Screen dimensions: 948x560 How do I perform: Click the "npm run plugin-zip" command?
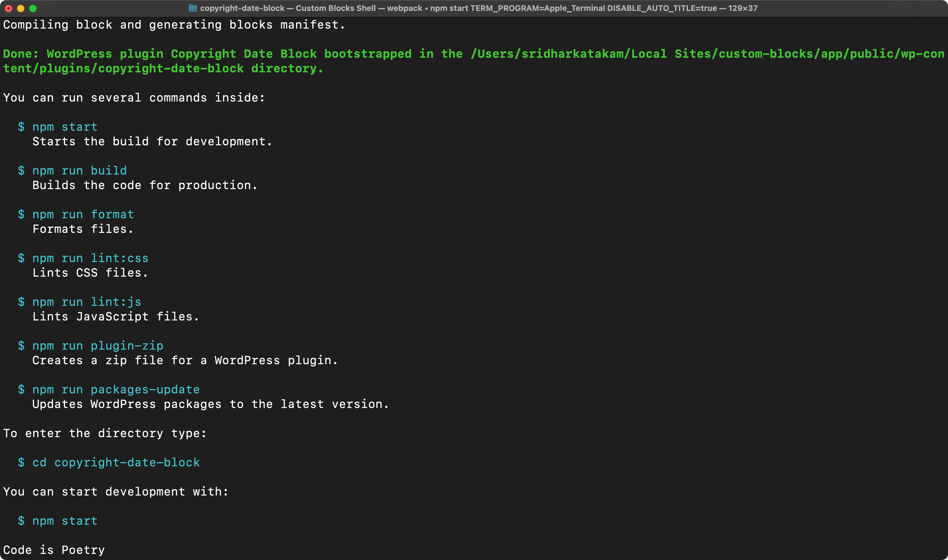click(x=97, y=346)
